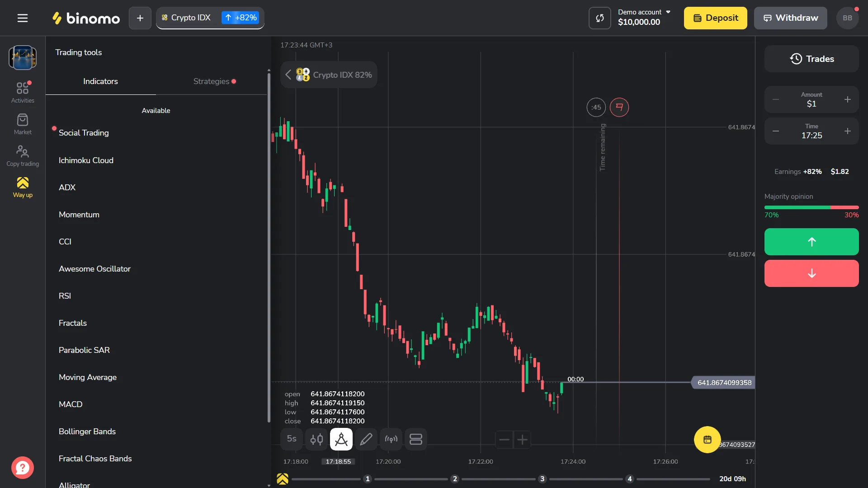Click the indicators list scrollbar

[269, 248]
